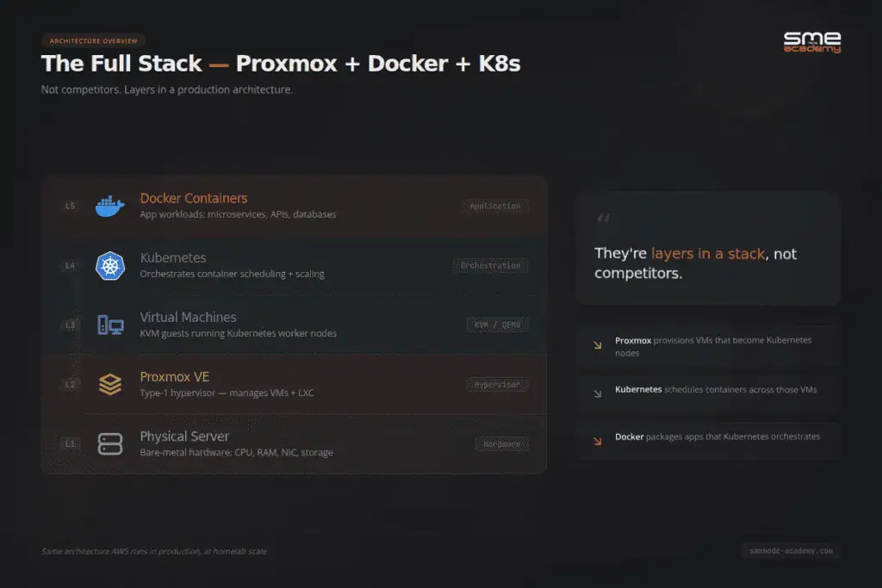Click the Docker whale icon
The height and width of the screenshot is (588, 882).
(x=110, y=206)
